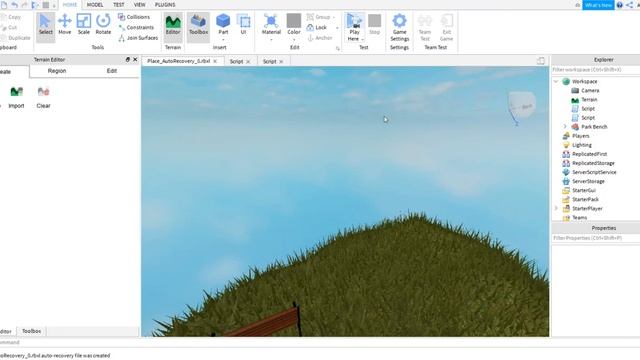Close the Terrain Editor panel
640x360 pixels.
(135, 59)
